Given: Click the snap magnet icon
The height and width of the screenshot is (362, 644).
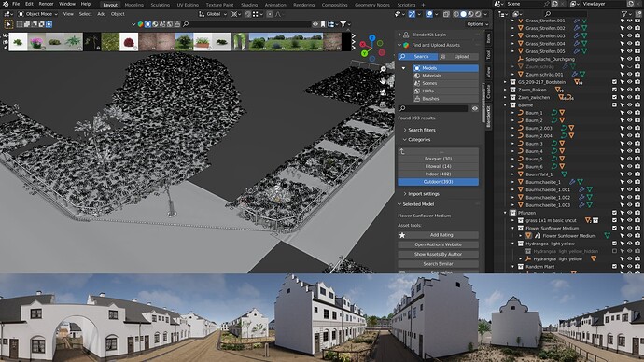Looking at the screenshot, I should [x=248, y=14].
